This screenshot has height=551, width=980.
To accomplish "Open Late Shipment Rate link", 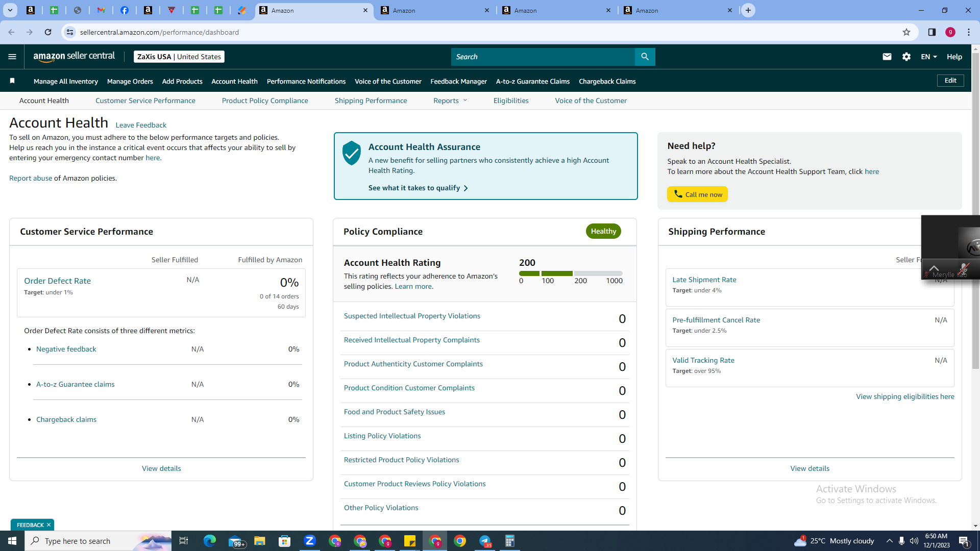I will pyautogui.click(x=704, y=280).
